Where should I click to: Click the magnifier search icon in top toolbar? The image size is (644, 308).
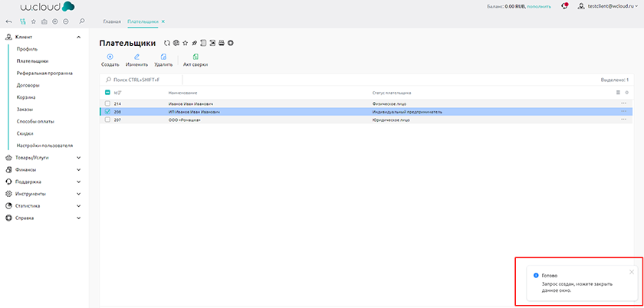click(x=82, y=21)
